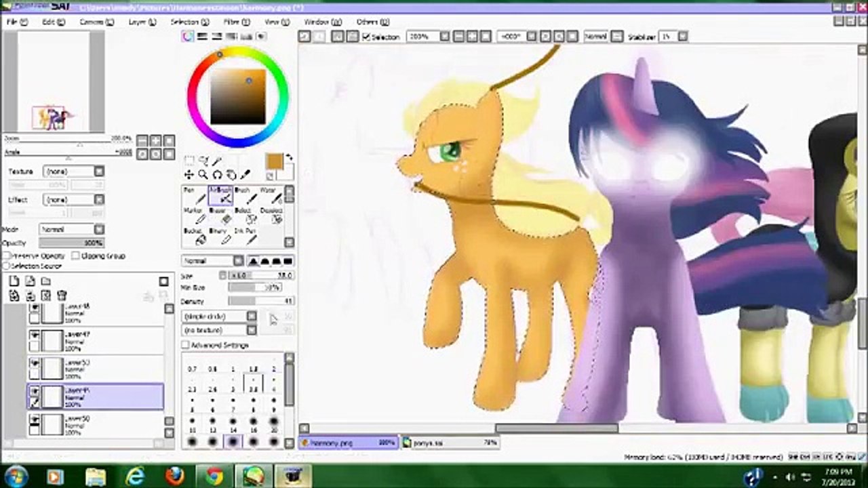
Task: Open the File menu
Action: click(x=16, y=22)
